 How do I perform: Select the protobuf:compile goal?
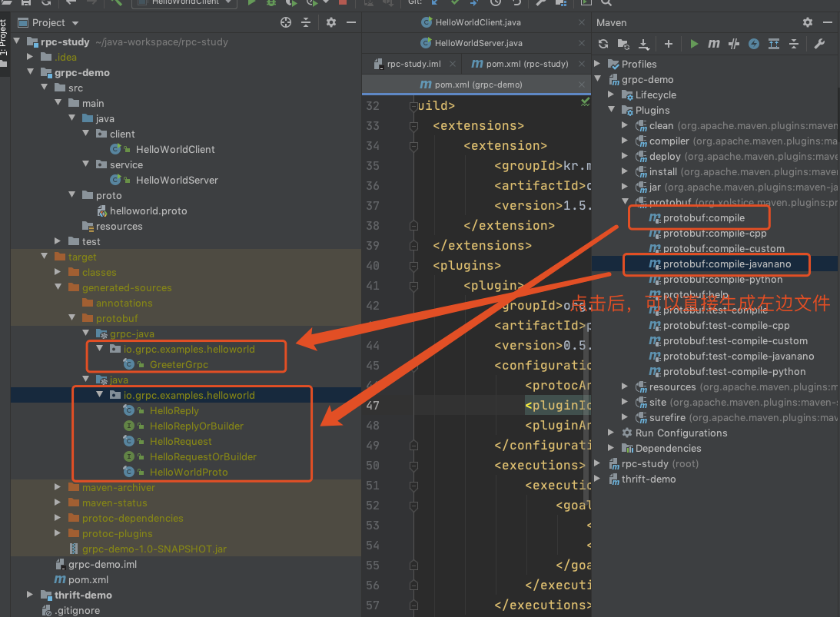[x=703, y=218]
